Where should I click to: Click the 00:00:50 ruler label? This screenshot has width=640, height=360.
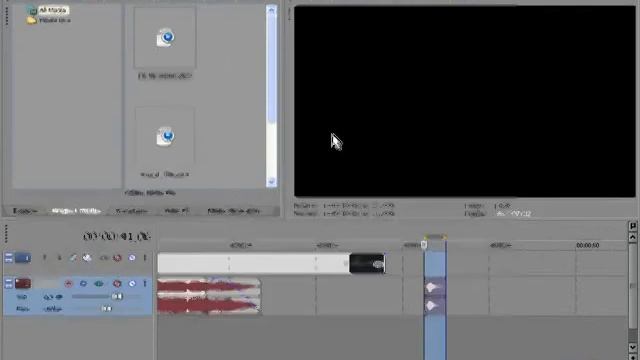pyautogui.click(x=587, y=245)
